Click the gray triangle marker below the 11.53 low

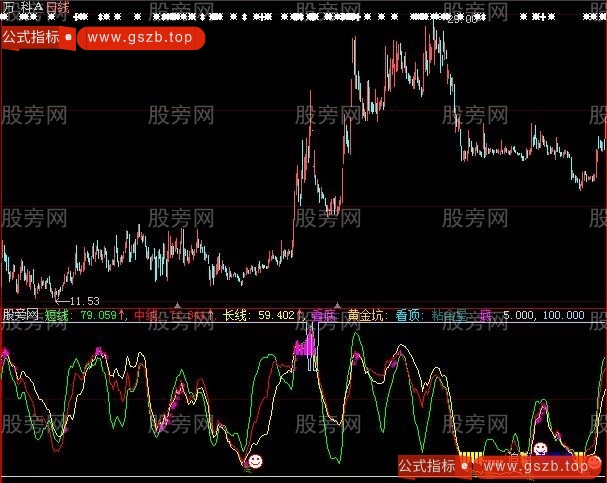pos(178,303)
